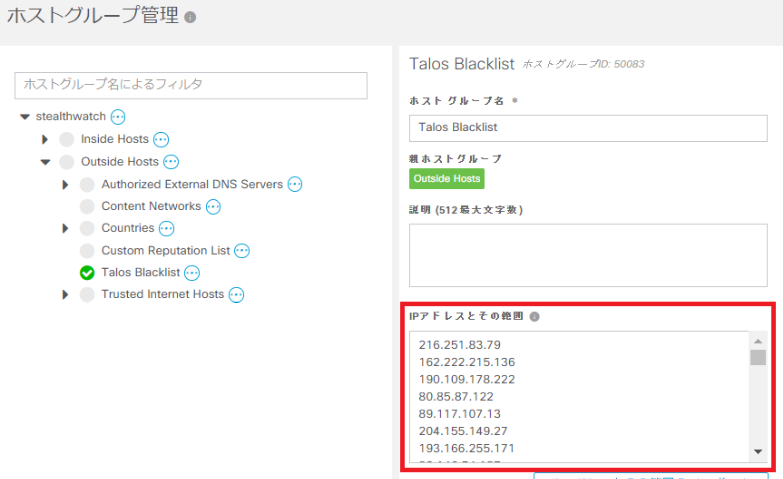783x479 pixels.
Task: Open ellipsis menu for Authorized External DNS Servers
Action: (x=295, y=185)
